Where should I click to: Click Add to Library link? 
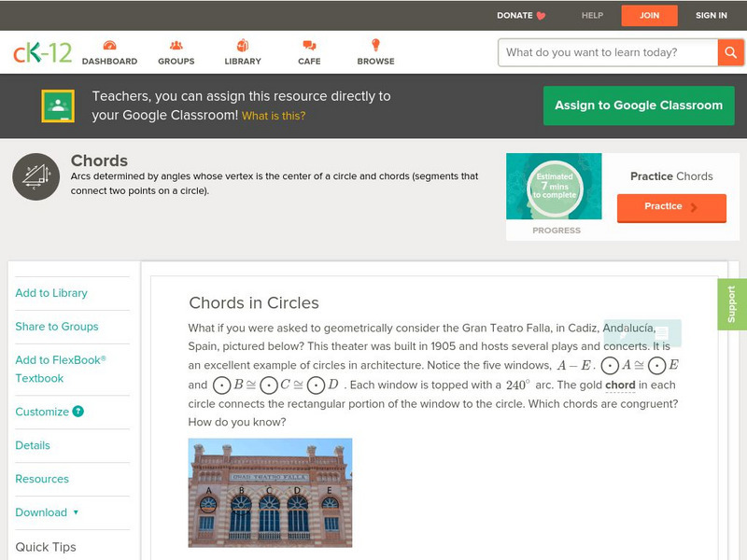tap(51, 293)
